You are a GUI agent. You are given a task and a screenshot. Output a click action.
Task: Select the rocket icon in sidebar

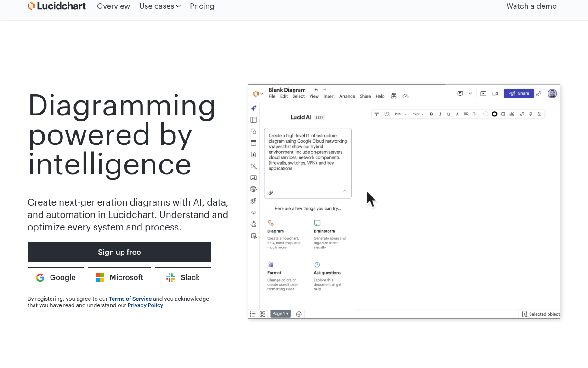pyautogui.click(x=254, y=201)
